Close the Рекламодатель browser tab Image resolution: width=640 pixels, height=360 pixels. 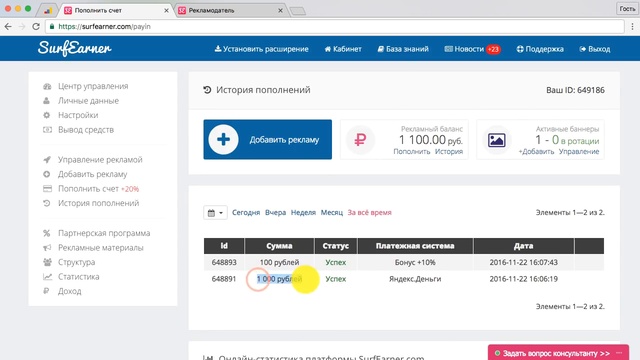(280, 11)
